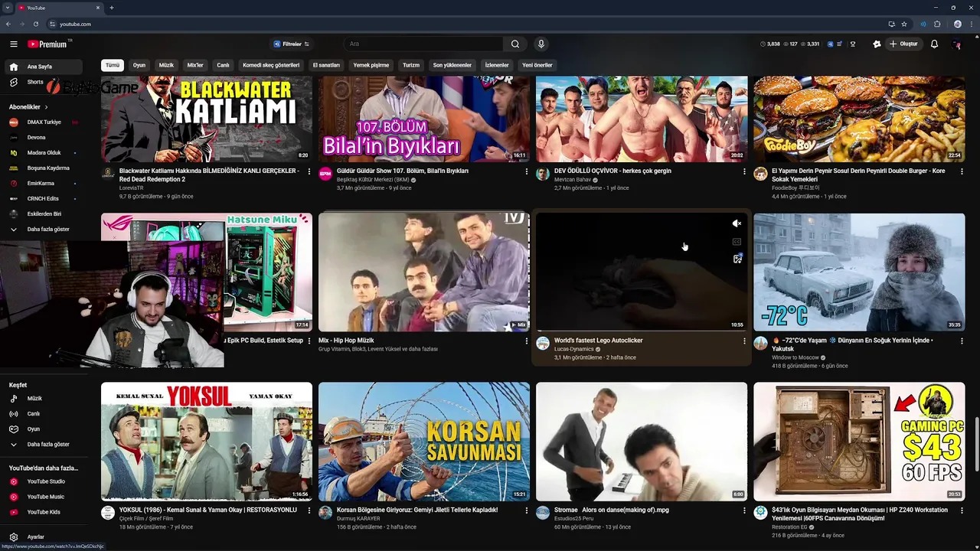Open the Window to Moscow channel link

[795, 357]
